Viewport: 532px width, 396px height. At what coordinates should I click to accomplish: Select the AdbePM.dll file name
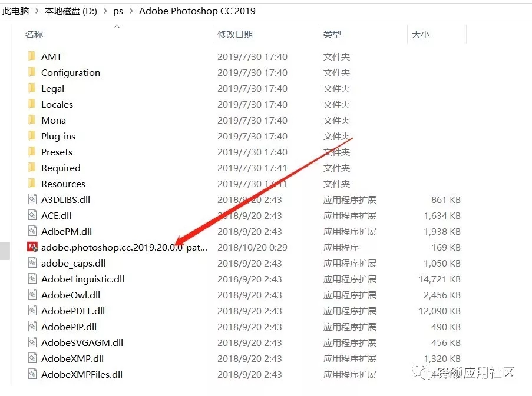point(67,231)
